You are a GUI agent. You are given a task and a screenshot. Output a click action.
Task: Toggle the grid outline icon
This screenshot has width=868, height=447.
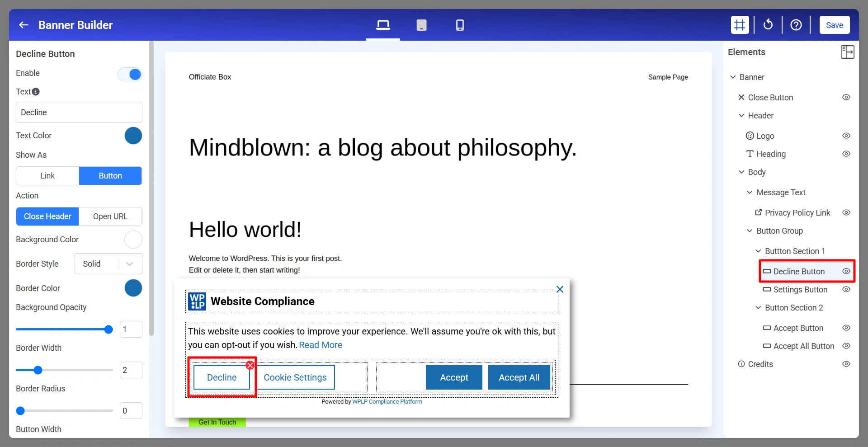pos(740,25)
